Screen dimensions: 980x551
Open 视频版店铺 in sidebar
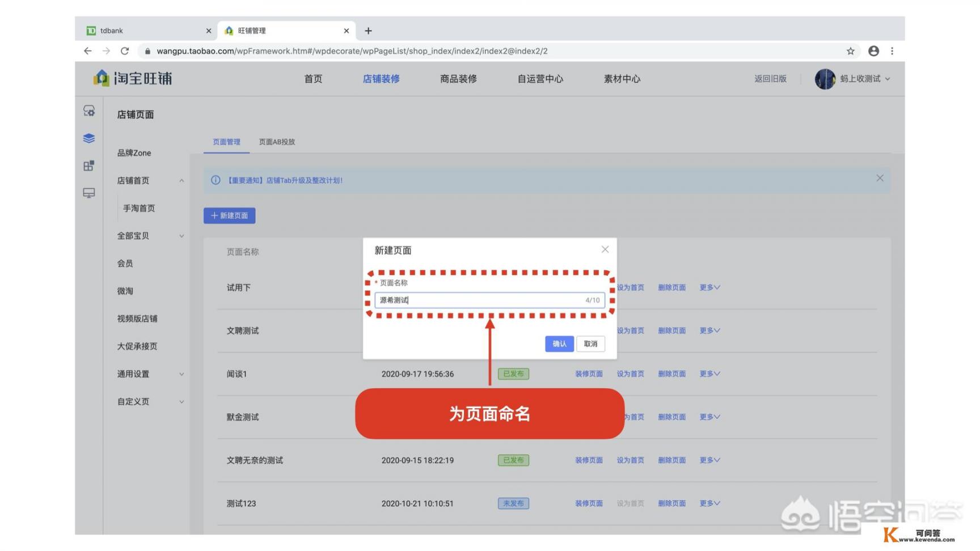pyautogui.click(x=137, y=319)
